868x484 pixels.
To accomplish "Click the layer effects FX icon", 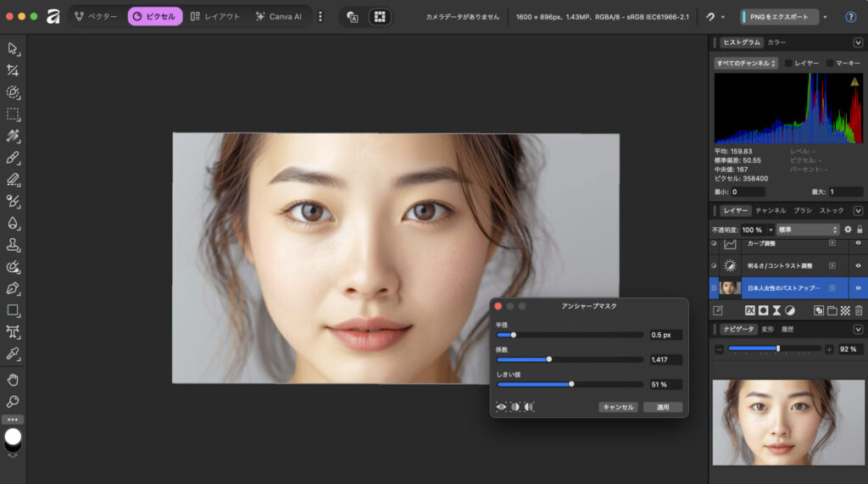I will point(750,310).
